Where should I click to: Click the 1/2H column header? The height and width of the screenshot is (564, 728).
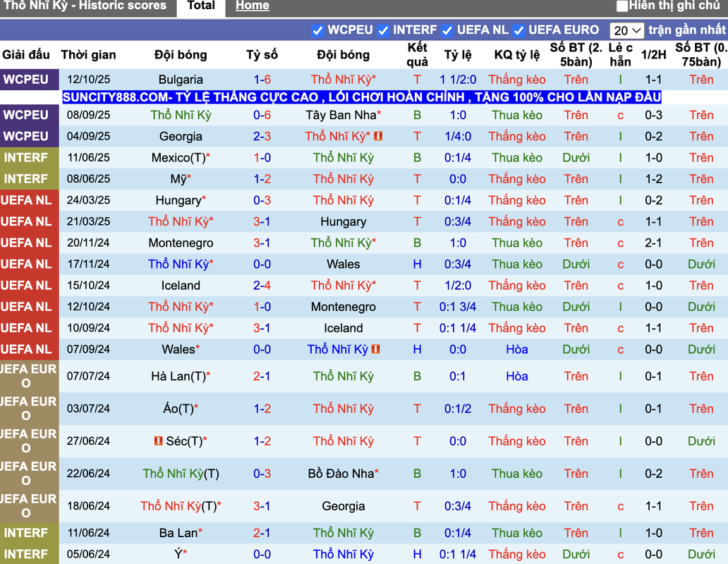coord(653,55)
